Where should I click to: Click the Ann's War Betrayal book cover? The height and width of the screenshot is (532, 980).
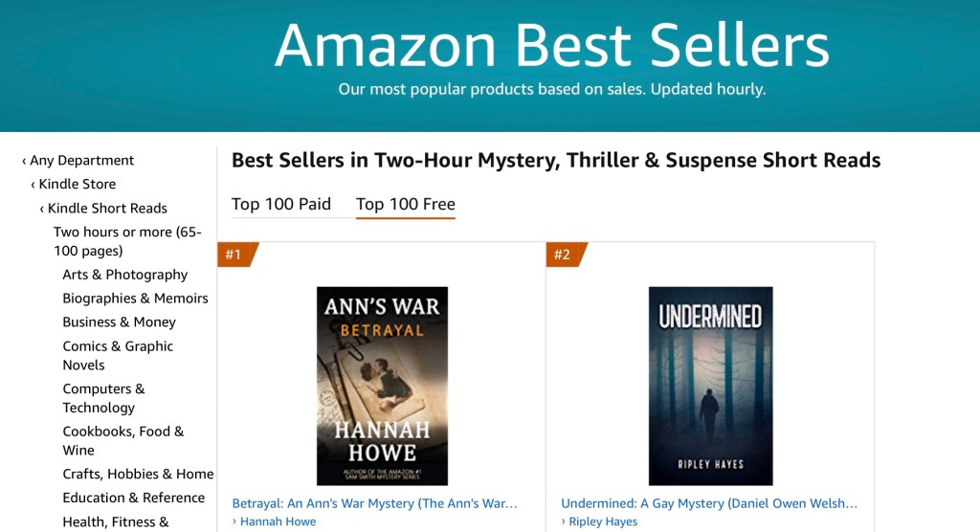pyautogui.click(x=382, y=386)
